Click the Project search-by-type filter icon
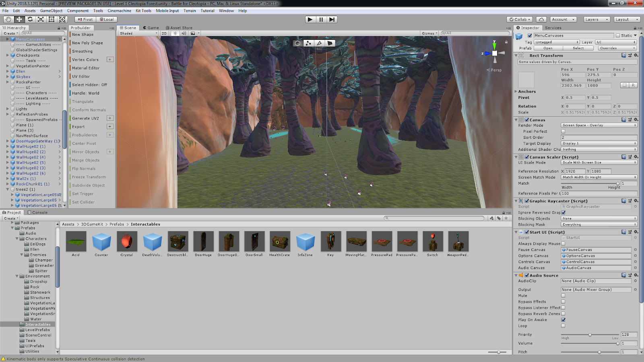Image resolution: width=644 pixels, height=362 pixels. 492,218
